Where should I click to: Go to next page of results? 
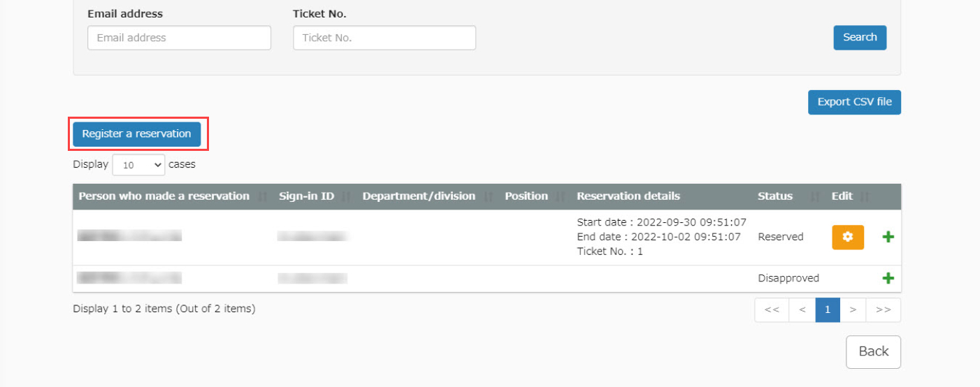[853, 309]
